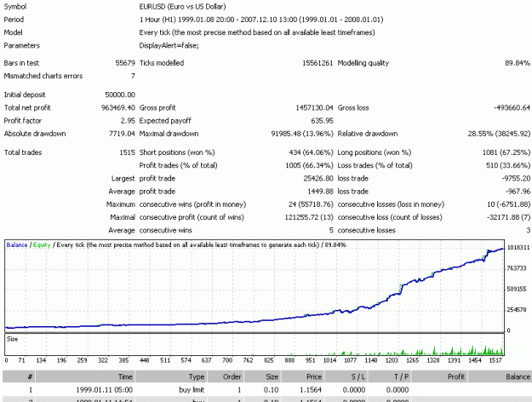Select the expected payoff value "635.95"
Screen dimensions: 532x402
point(322,121)
